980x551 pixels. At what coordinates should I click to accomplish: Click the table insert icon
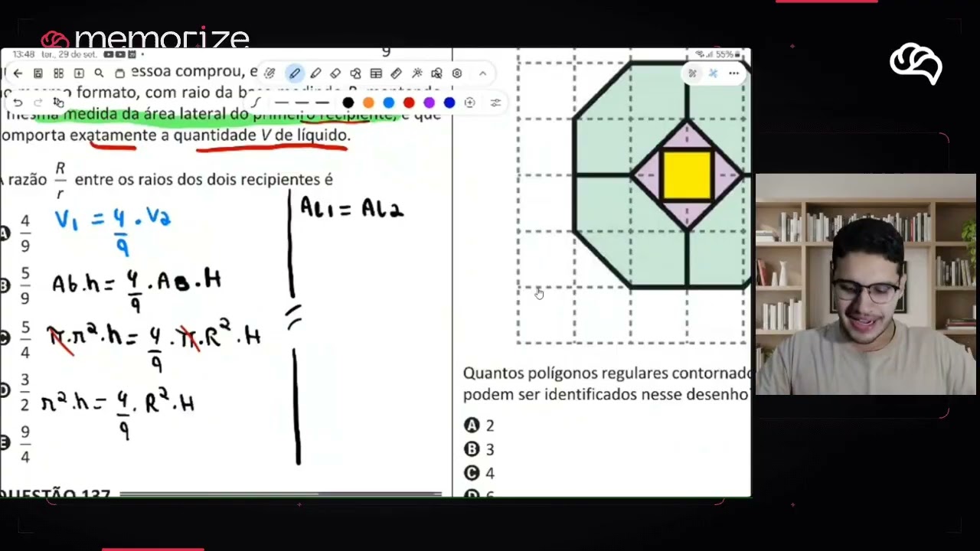click(x=376, y=73)
